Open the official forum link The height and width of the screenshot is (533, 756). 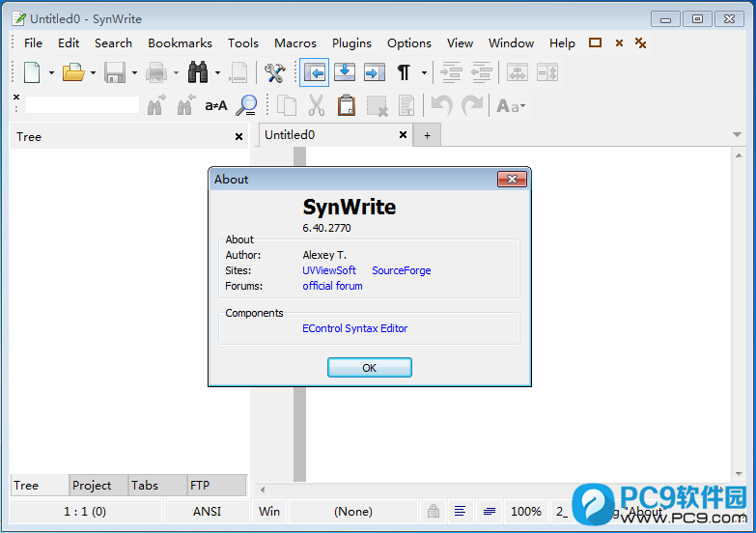(332, 286)
